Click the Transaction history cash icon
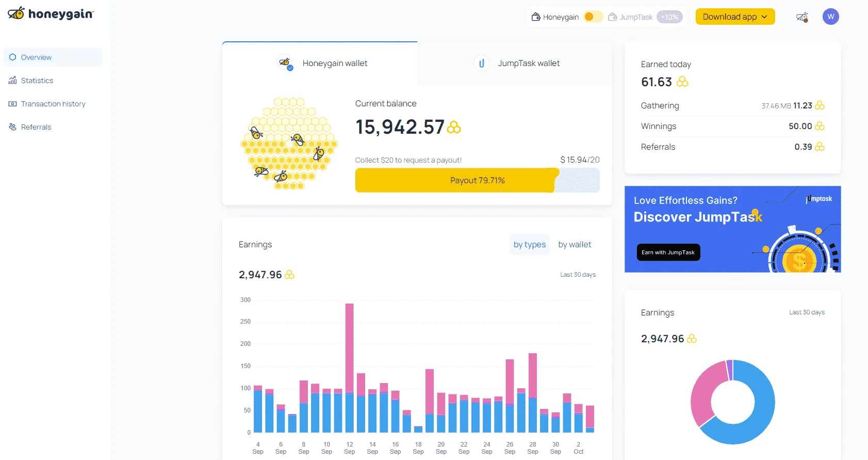868x460 pixels. pos(13,104)
